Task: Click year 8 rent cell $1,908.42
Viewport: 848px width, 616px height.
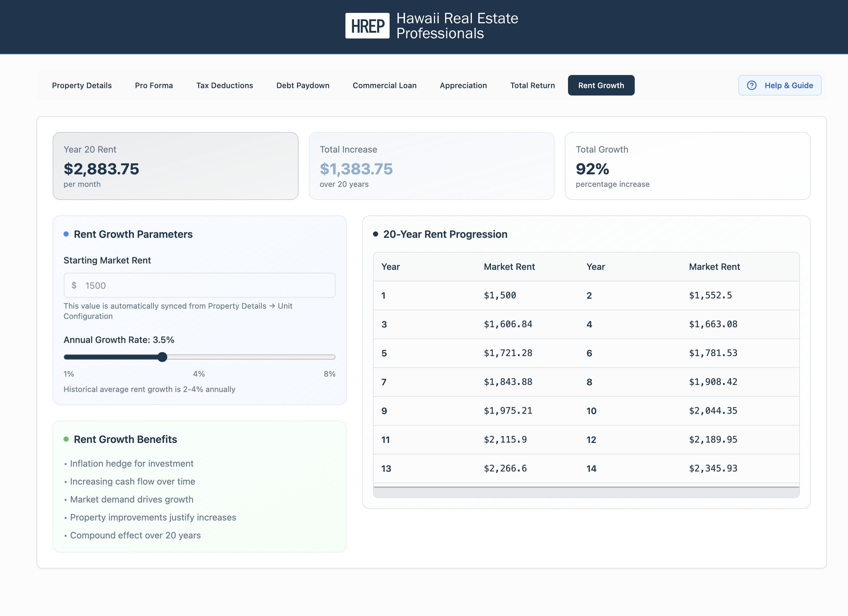Action: 713,382
